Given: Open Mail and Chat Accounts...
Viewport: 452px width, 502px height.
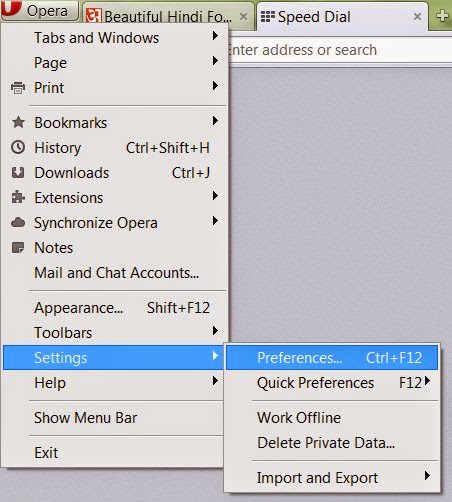Looking at the screenshot, I should tap(115, 273).
